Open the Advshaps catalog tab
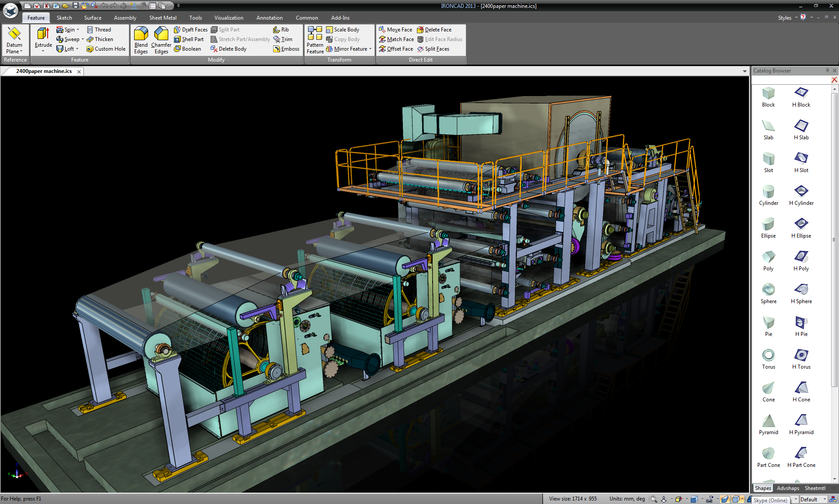The height and width of the screenshot is (504, 839). (x=788, y=488)
